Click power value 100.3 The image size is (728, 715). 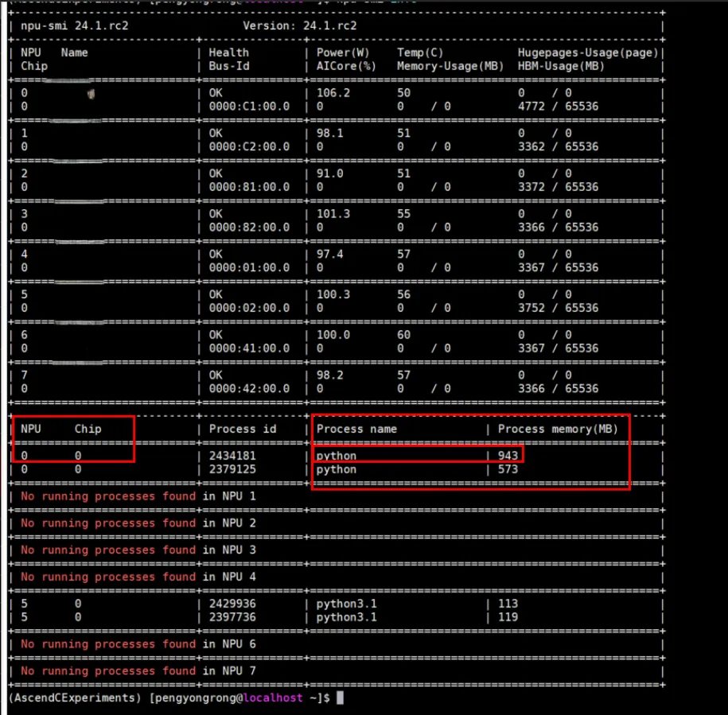pyautogui.click(x=333, y=295)
